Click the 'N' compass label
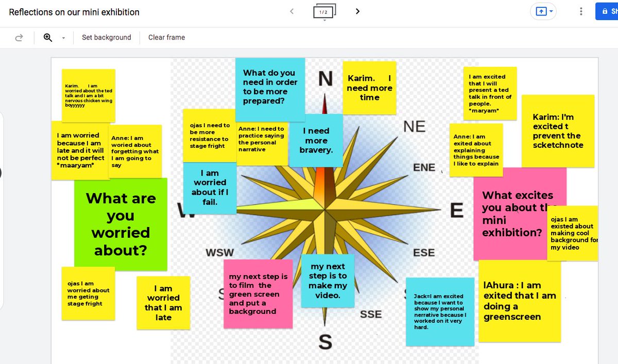 coord(325,79)
